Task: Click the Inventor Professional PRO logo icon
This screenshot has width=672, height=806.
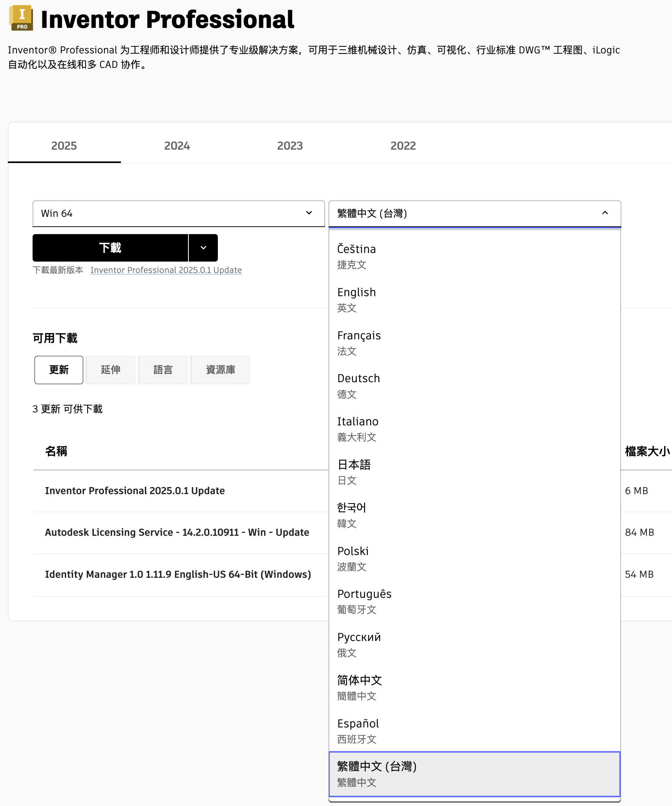Action: (x=21, y=18)
